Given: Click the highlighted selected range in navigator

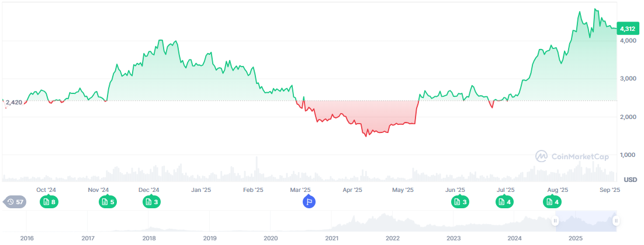Looking at the screenshot, I should (586, 222).
